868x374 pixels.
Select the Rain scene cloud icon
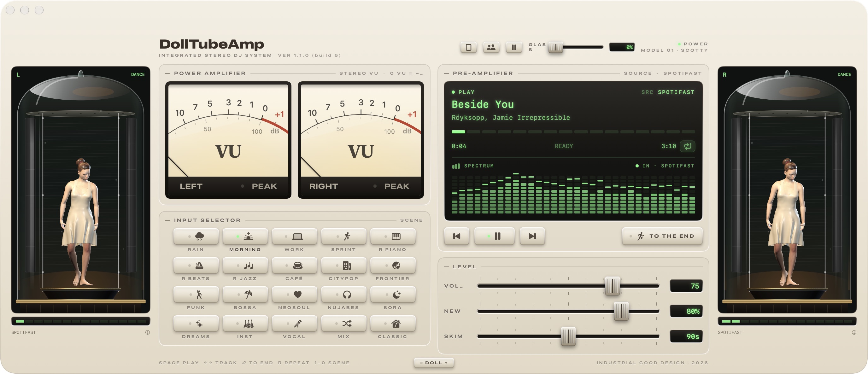196,237
